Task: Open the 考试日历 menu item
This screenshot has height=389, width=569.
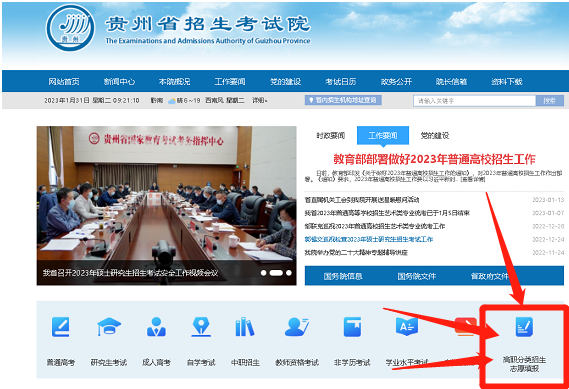Action: click(x=341, y=82)
